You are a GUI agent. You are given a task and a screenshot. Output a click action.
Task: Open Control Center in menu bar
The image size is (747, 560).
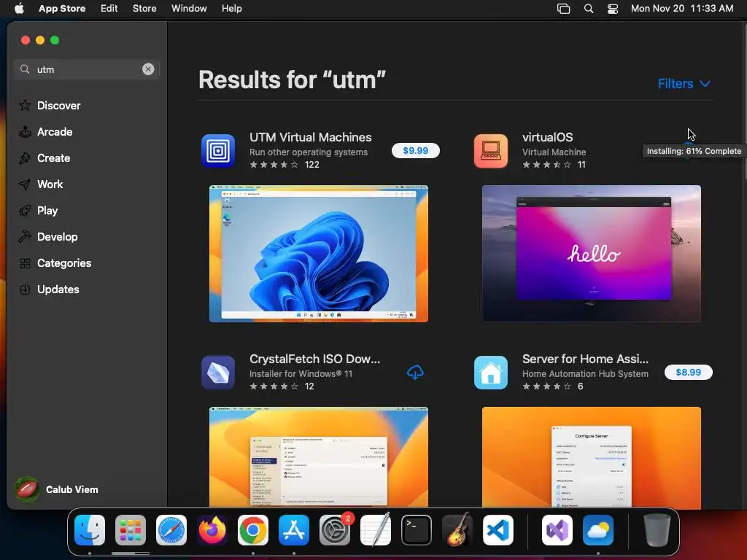point(613,8)
